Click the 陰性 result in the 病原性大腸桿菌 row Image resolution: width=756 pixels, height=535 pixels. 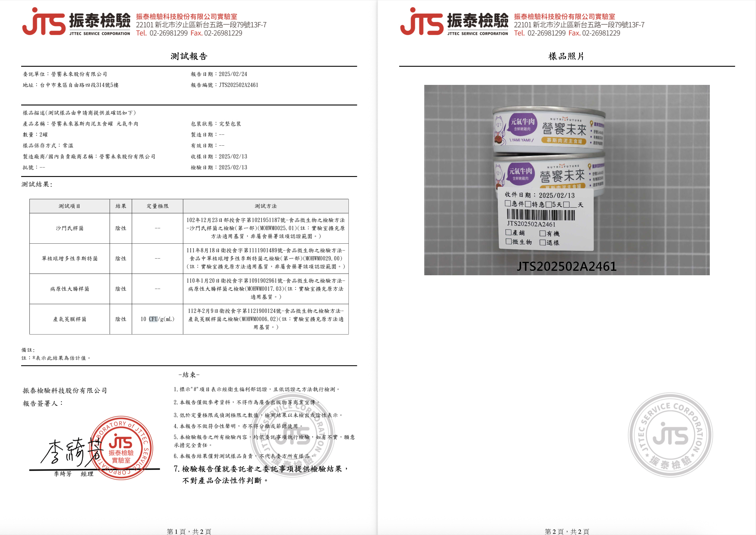coord(121,289)
